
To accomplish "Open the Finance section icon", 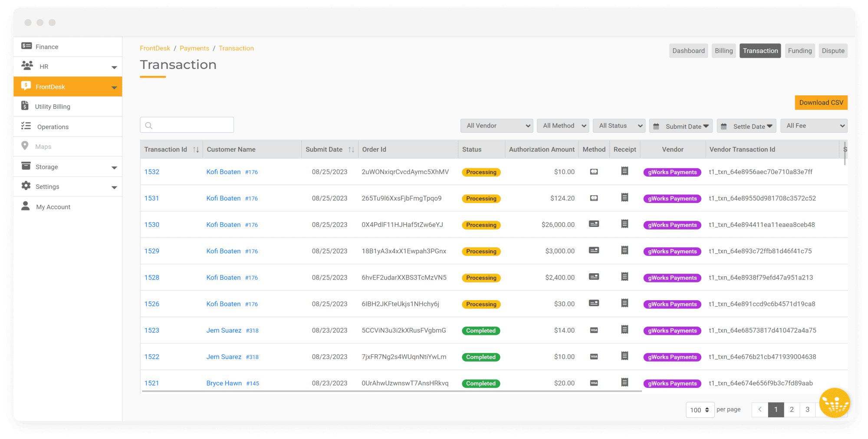I will pos(26,46).
